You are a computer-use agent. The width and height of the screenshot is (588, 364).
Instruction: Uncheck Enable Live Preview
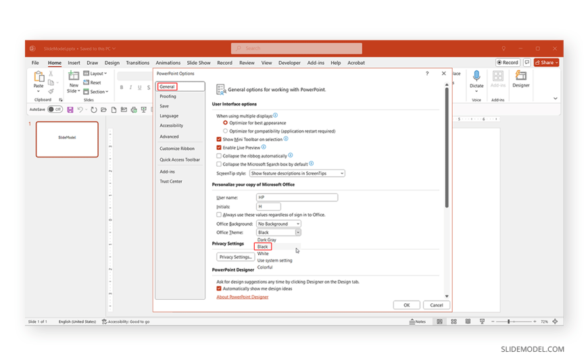pos(219,148)
